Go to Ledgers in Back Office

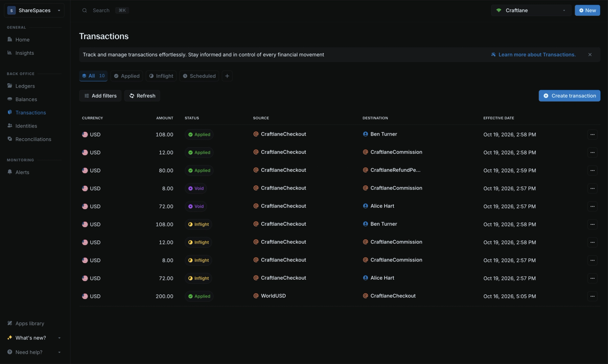click(x=25, y=86)
